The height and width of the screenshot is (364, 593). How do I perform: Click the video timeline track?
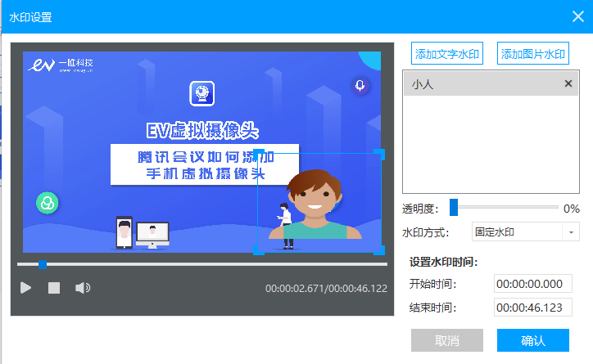tap(202, 264)
